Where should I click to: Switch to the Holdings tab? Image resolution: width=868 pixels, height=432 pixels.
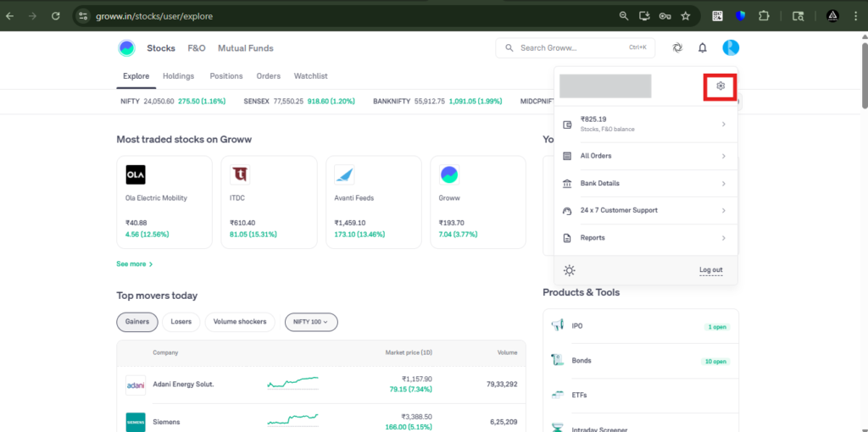[x=178, y=76]
